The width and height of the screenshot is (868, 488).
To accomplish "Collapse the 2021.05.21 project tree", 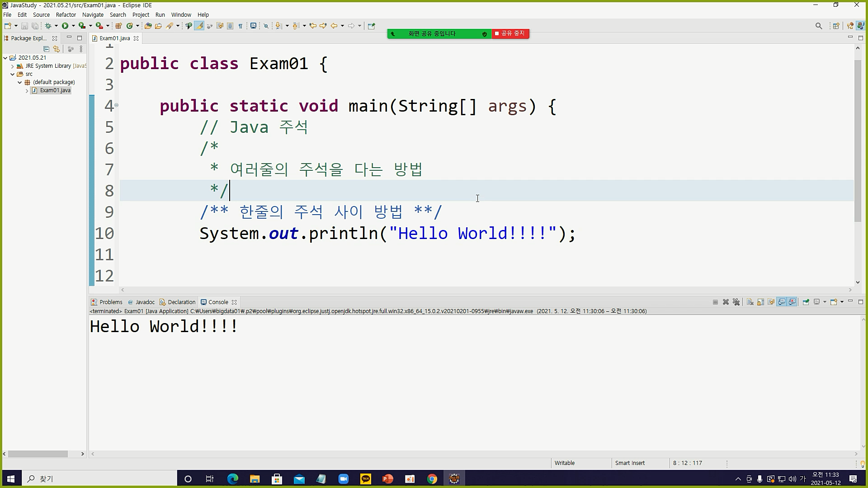I will (x=5, y=58).
